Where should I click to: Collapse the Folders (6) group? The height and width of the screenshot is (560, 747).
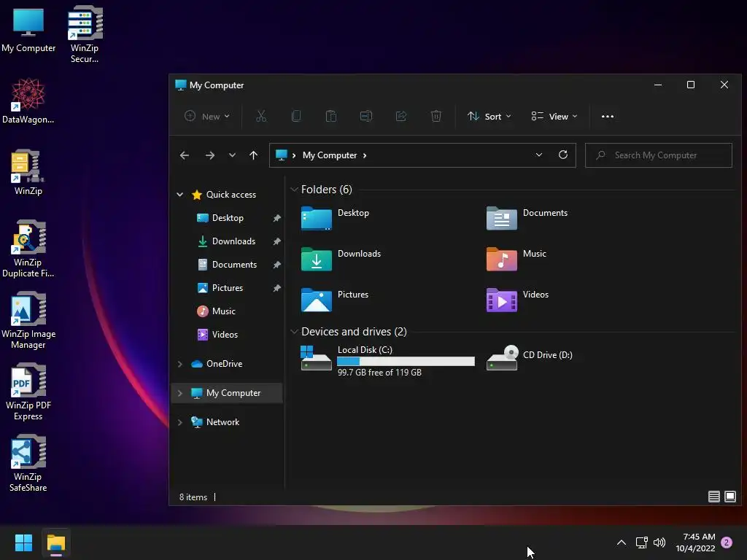tap(294, 190)
